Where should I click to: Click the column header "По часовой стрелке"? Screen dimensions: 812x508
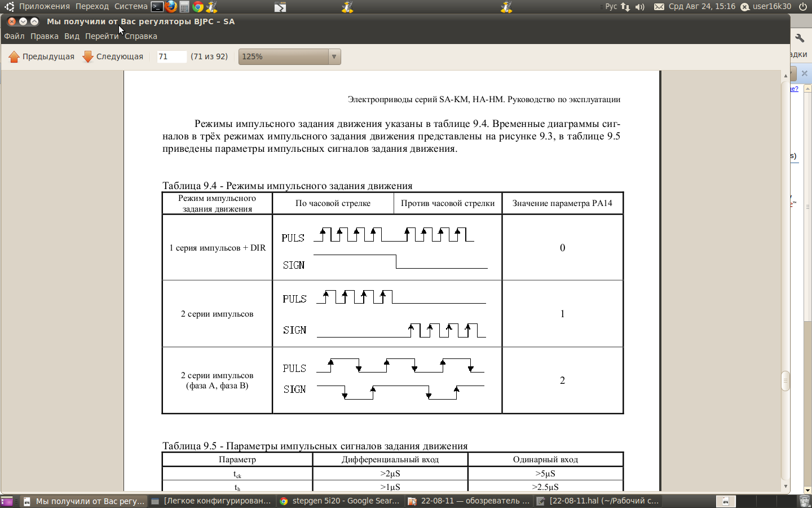coord(333,203)
